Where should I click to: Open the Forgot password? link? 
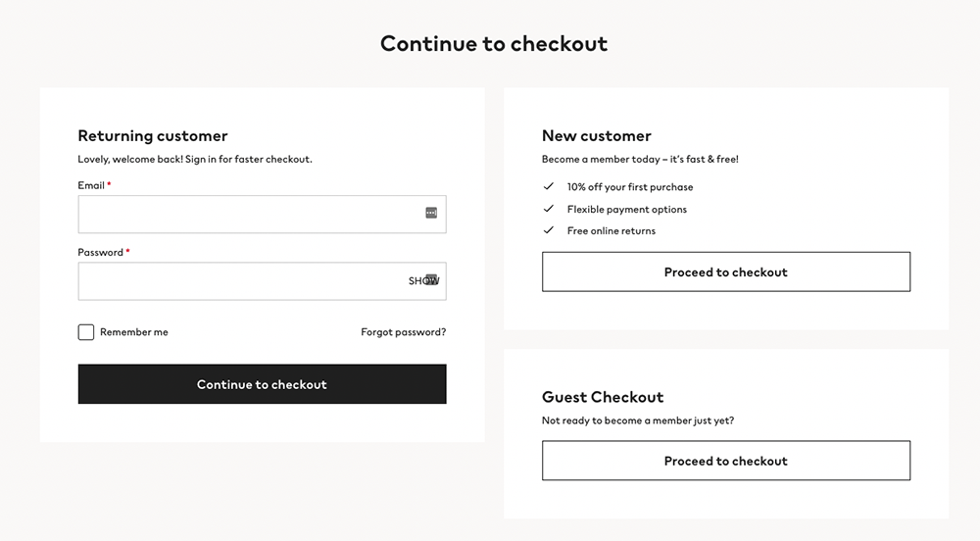403,332
